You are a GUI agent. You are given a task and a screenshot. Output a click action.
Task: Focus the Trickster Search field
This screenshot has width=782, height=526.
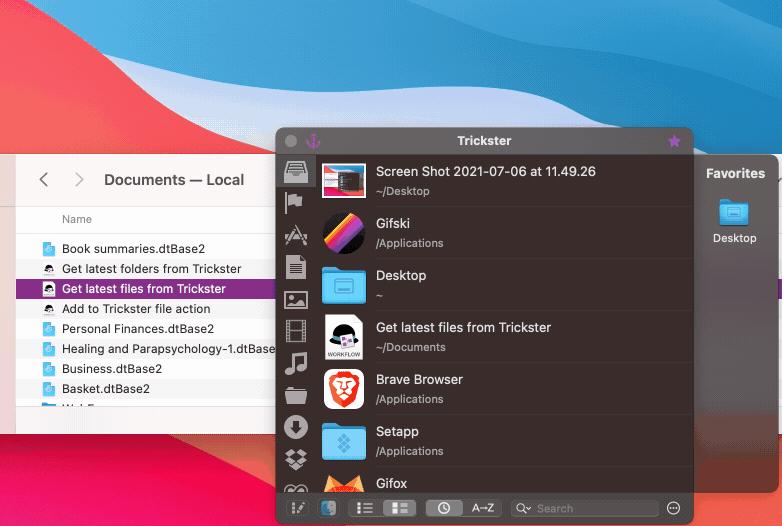(586, 508)
